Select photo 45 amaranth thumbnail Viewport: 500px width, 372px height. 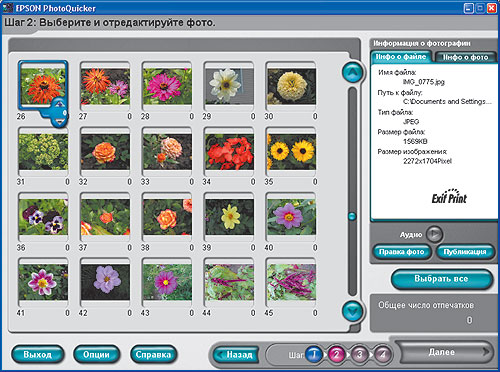tap(292, 283)
